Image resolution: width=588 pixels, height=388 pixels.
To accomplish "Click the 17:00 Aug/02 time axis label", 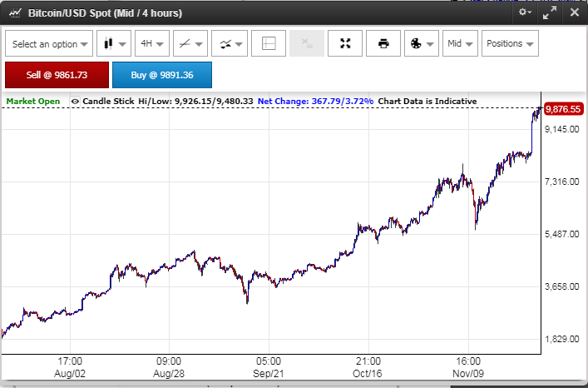I will tap(70, 367).
